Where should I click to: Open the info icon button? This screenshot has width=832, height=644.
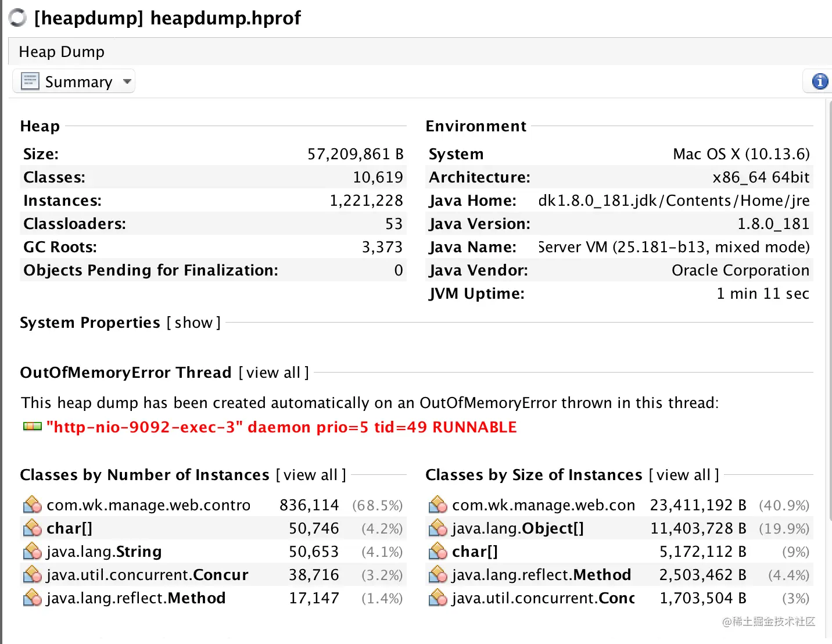820,81
